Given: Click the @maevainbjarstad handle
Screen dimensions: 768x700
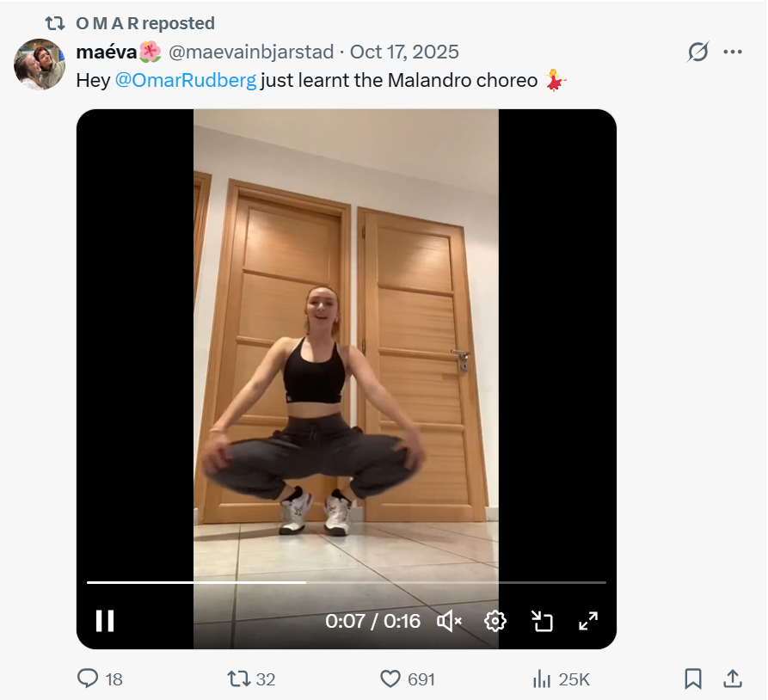Looking at the screenshot, I should click(250, 52).
